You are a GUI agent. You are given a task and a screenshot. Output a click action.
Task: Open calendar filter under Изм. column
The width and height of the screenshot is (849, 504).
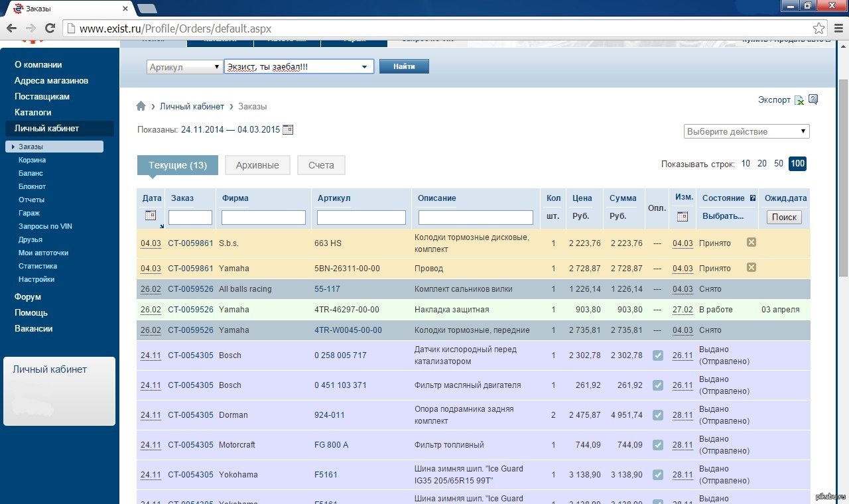pos(683,216)
